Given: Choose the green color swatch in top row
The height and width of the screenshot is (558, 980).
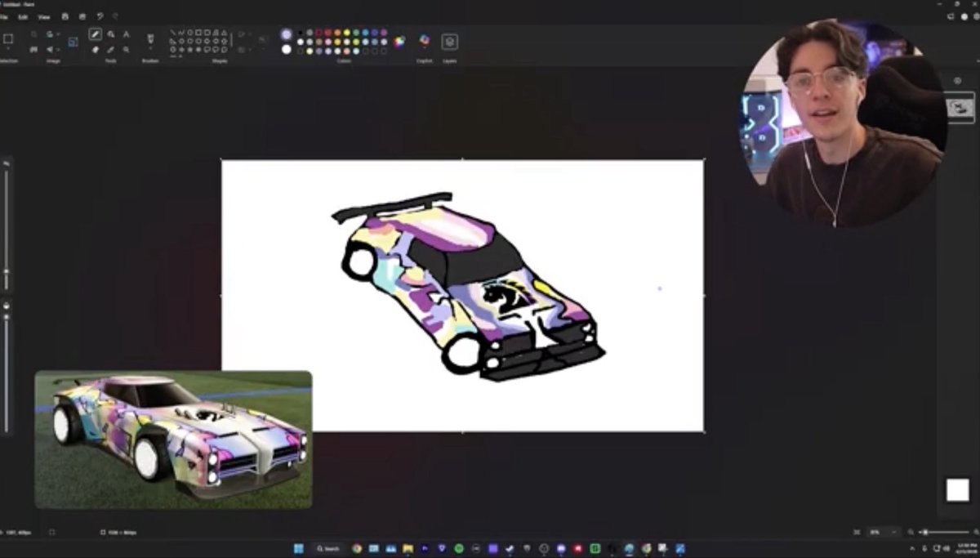Looking at the screenshot, I should click(356, 33).
